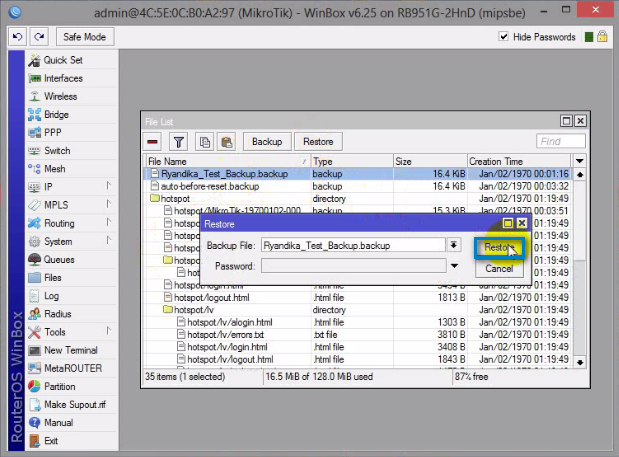
Task: Click the Backup button in File List
Action: tap(267, 142)
